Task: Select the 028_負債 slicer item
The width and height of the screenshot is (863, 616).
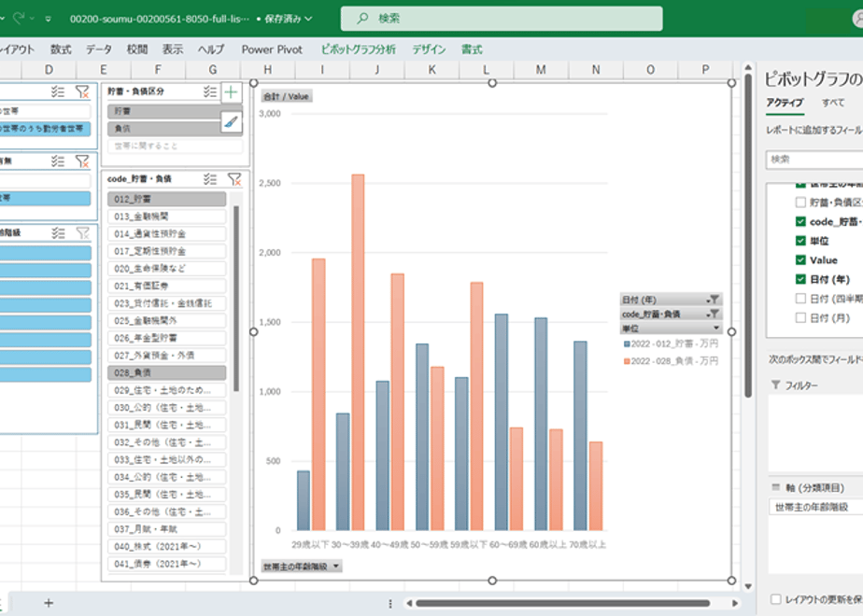Action: pyautogui.click(x=167, y=373)
